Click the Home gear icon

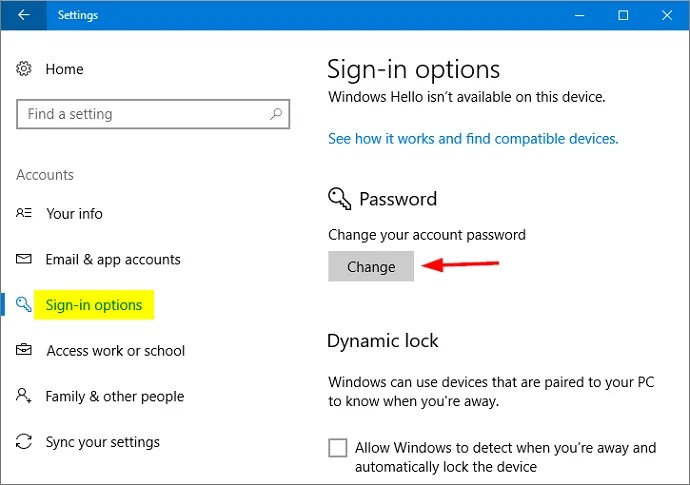point(25,69)
